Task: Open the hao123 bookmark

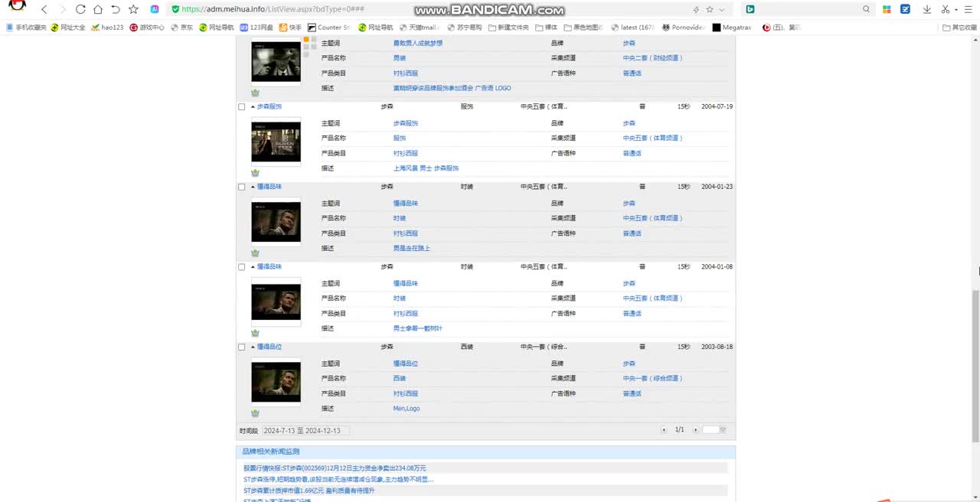Action: 107,28
